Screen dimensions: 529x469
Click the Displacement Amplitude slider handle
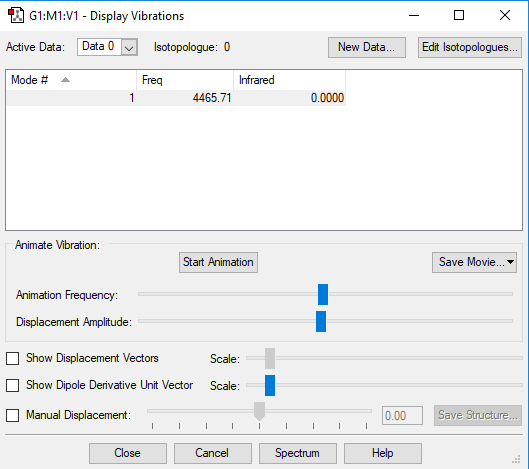(x=321, y=322)
